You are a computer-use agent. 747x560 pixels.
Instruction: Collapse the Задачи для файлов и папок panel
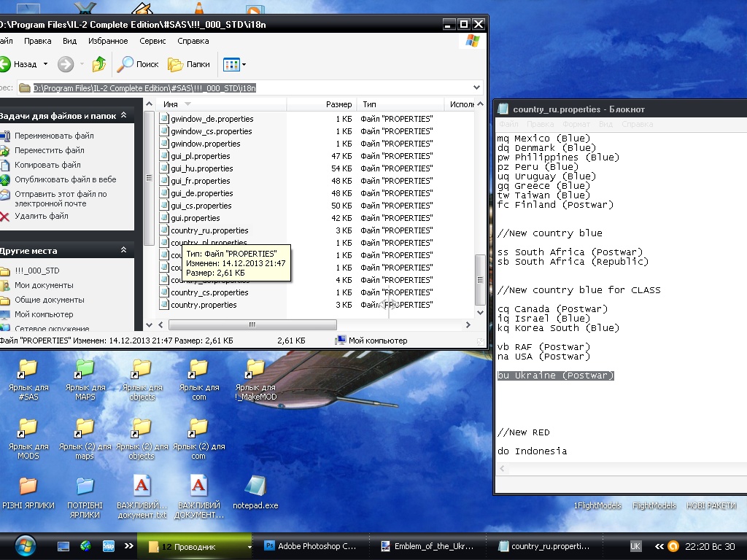point(124,116)
